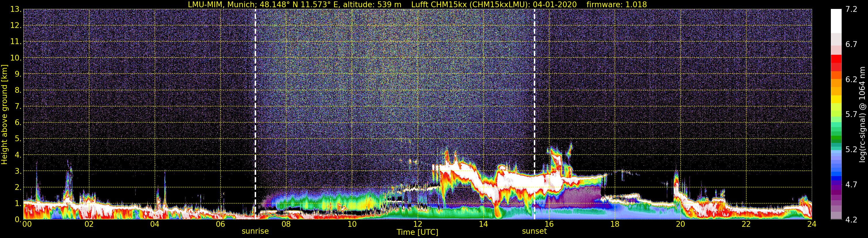Click the height-axis tick label '0.'
The width and height of the screenshot is (868, 238).
tap(18, 220)
